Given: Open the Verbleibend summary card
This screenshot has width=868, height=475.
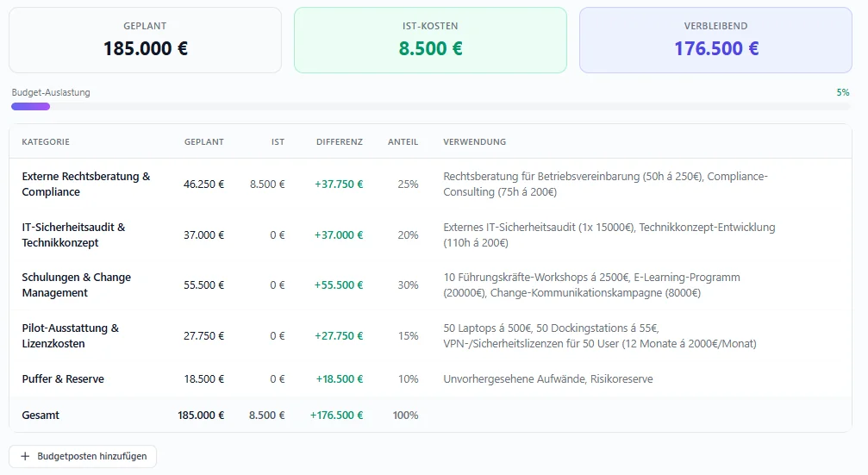Looking at the screenshot, I should click(715, 40).
